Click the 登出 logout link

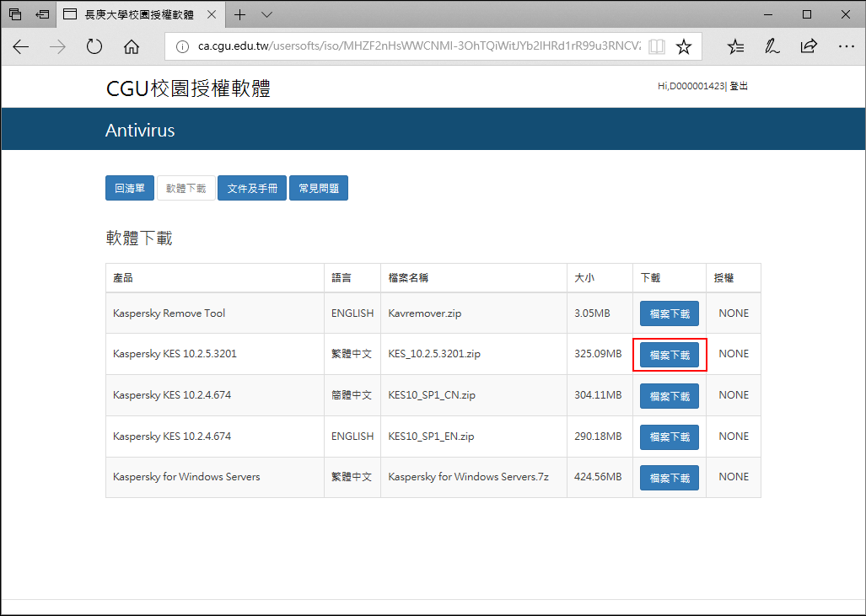pos(739,86)
